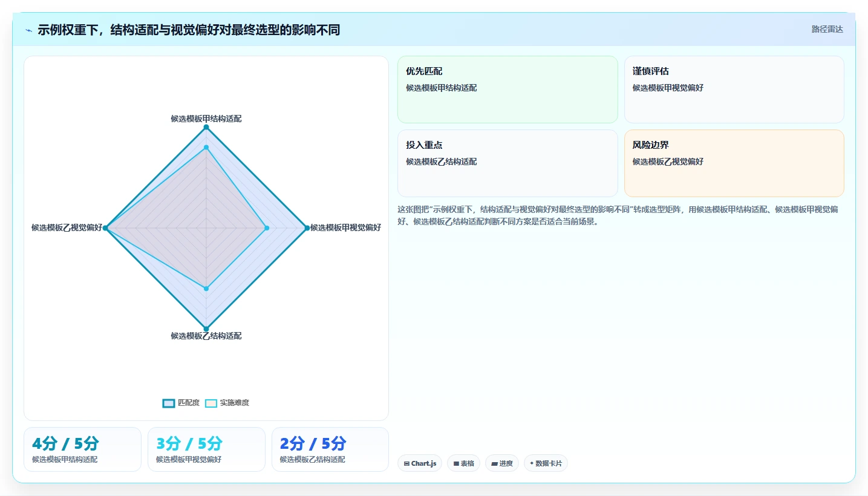Click the 2分 / 5分 score card
The height and width of the screenshot is (496, 868).
[330, 449]
